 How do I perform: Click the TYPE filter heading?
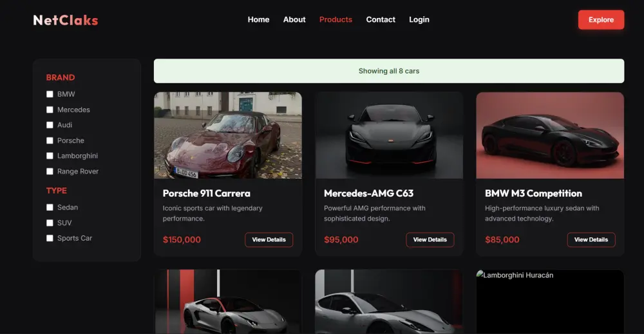pos(56,190)
